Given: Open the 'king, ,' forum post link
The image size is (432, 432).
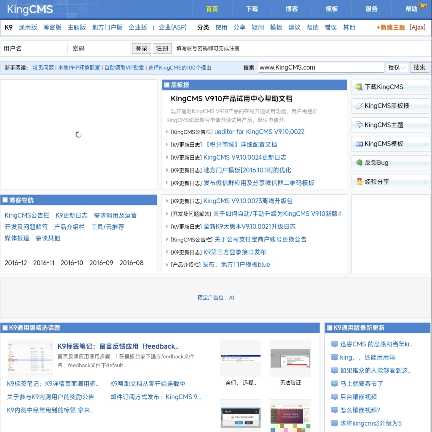Looking at the screenshot, I should pyautogui.click(x=367, y=357).
